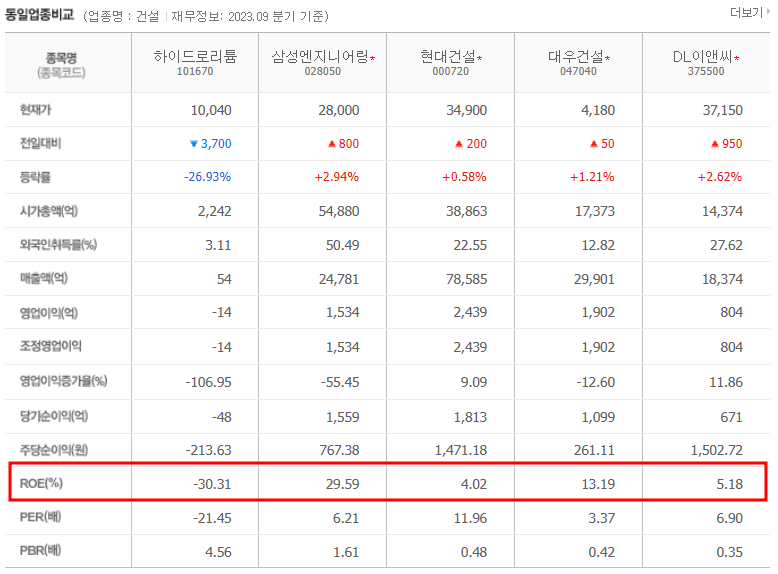778x574 pixels.
Task: Select EPS value 1,502.72
Action: (716, 450)
